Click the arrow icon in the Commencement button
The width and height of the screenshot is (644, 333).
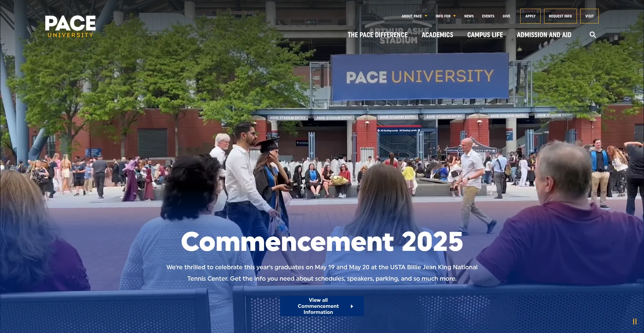(x=352, y=306)
